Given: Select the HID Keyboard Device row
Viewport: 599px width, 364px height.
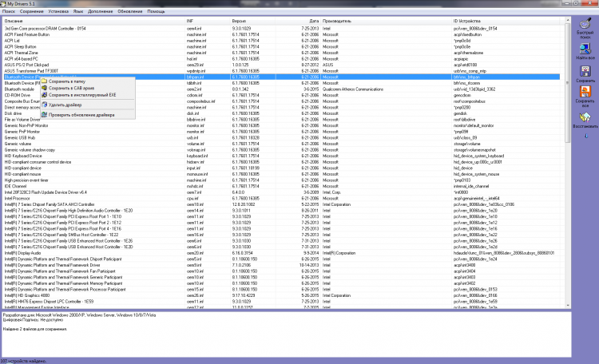Looking at the screenshot, I should click(x=282, y=156).
